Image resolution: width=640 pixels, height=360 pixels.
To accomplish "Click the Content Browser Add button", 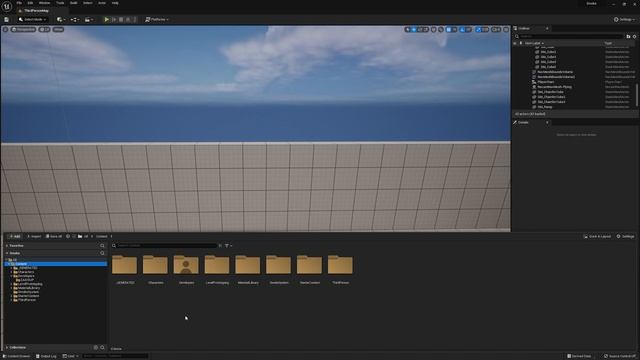I will (15, 236).
